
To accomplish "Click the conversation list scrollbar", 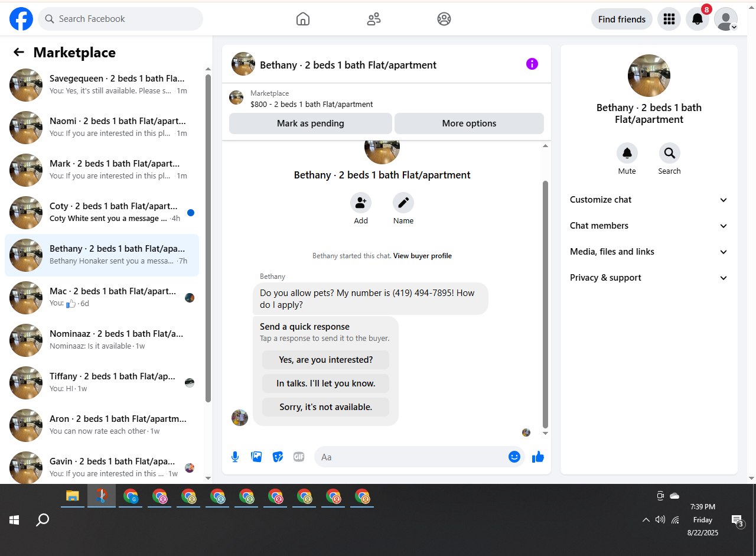I will pos(208,238).
